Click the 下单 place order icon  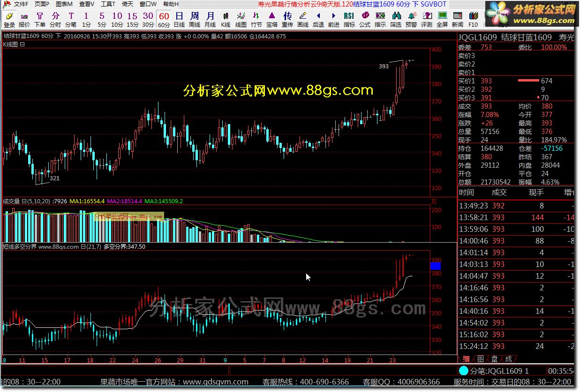(x=40, y=20)
